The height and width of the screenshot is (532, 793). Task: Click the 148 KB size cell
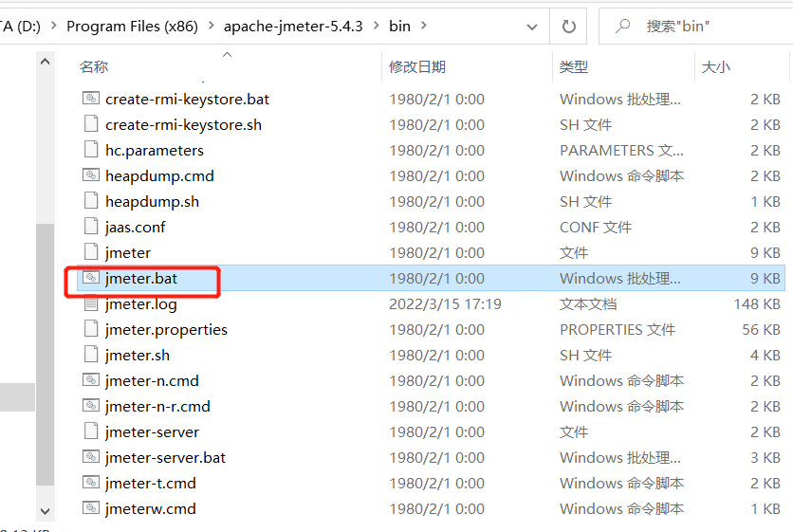click(757, 303)
